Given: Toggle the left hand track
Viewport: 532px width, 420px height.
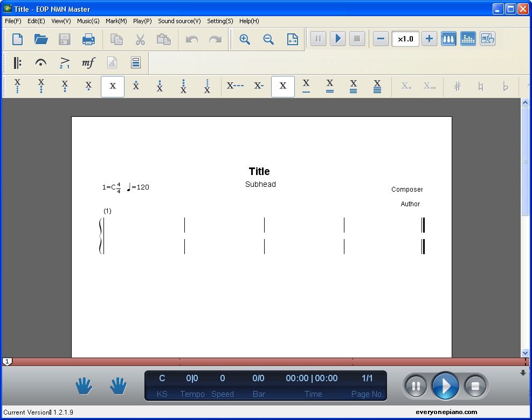Looking at the screenshot, I should [x=84, y=386].
